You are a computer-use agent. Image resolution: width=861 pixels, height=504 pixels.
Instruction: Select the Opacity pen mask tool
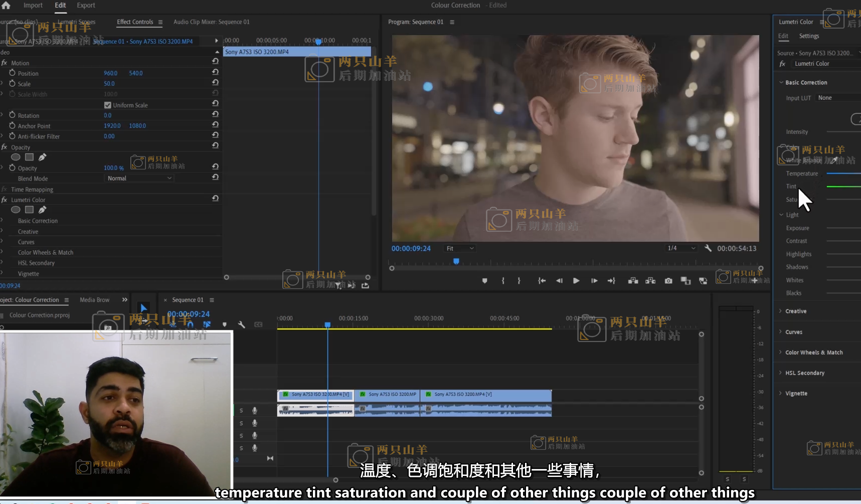[43, 157]
